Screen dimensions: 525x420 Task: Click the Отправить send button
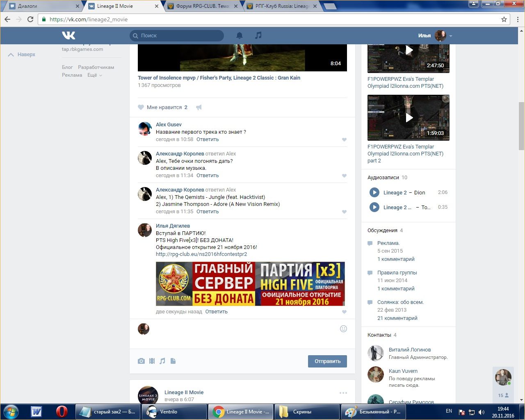pyautogui.click(x=327, y=361)
